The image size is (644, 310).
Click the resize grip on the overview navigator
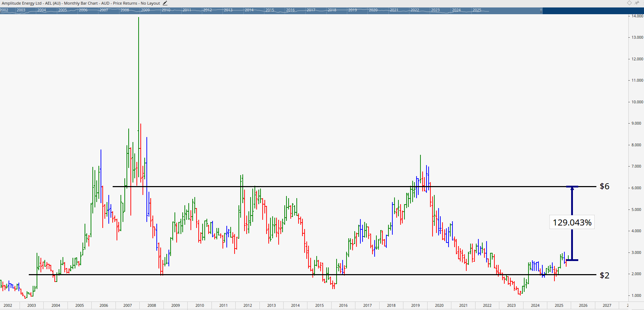click(541, 10)
